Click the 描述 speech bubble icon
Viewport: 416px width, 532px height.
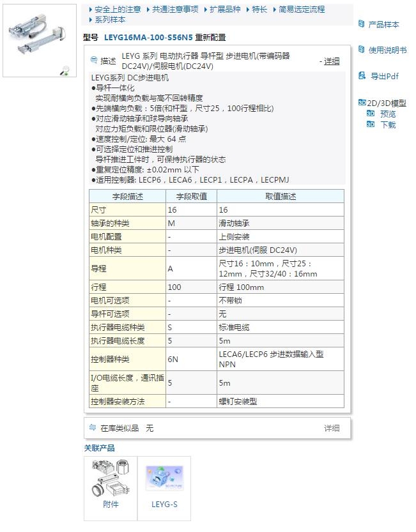coord(95,61)
